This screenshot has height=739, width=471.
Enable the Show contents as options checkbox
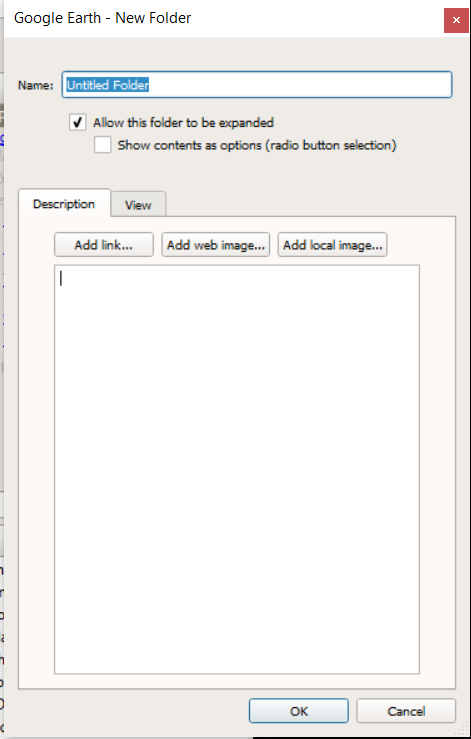(102, 145)
